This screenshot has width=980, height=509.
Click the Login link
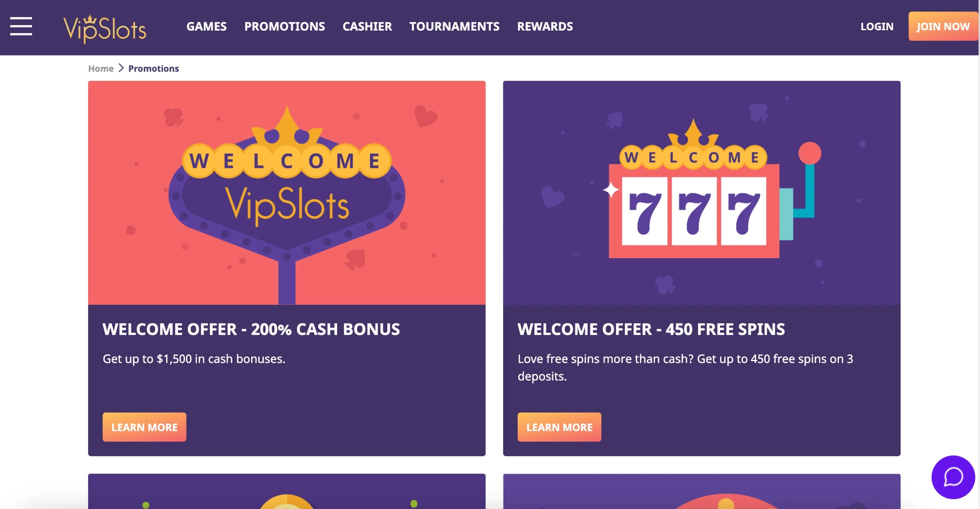click(x=877, y=26)
